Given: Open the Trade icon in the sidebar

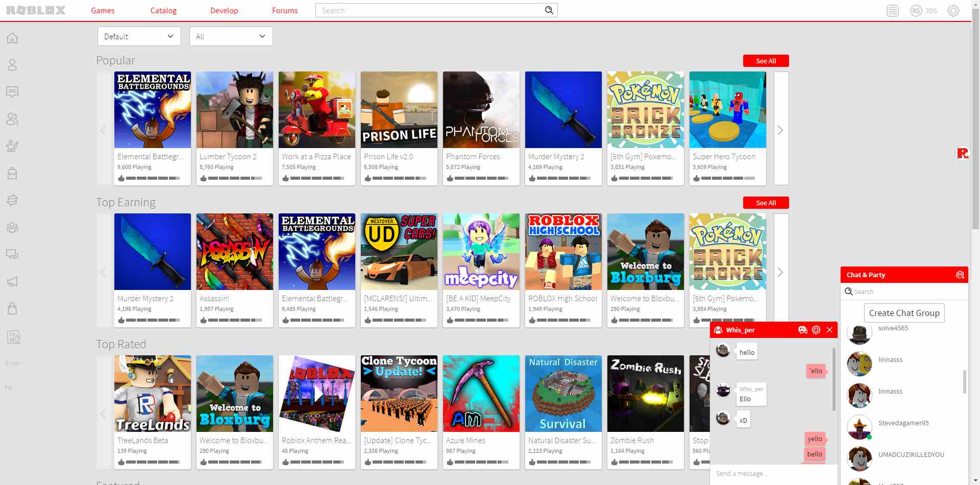Looking at the screenshot, I should pos(12,200).
